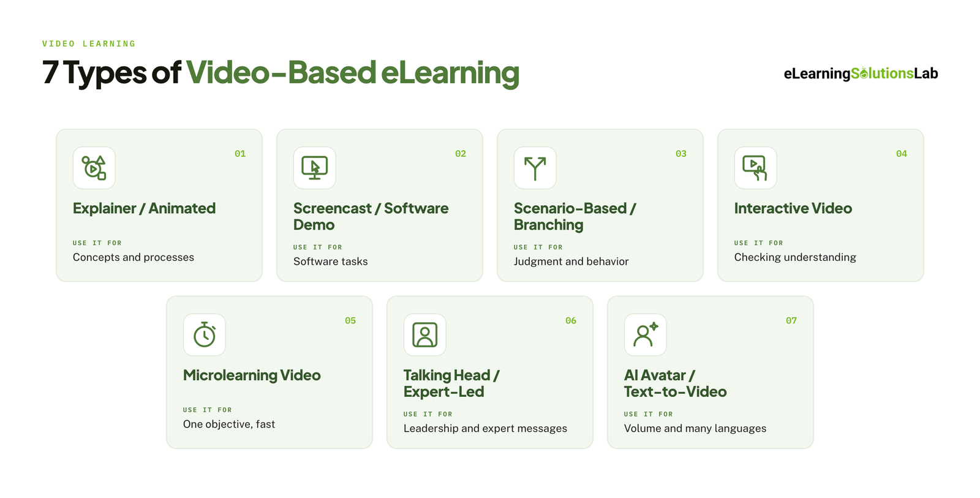The height and width of the screenshot is (498, 980).
Task: Select the number "04" on Interactive Video card
Action: click(902, 154)
